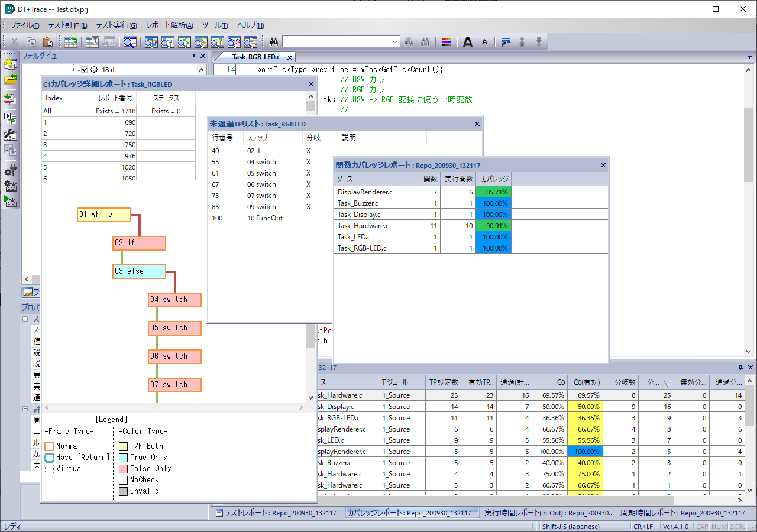Image resolution: width=757 pixels, height=532 pixels.
Task: Open the search combo box dropdown in toolbar
Action: tap(396, 42)
